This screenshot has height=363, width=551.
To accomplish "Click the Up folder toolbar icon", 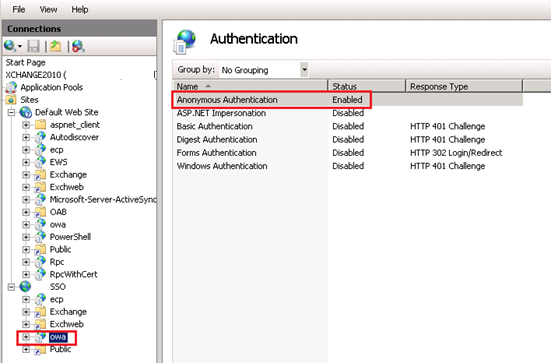I will (55, 46).
